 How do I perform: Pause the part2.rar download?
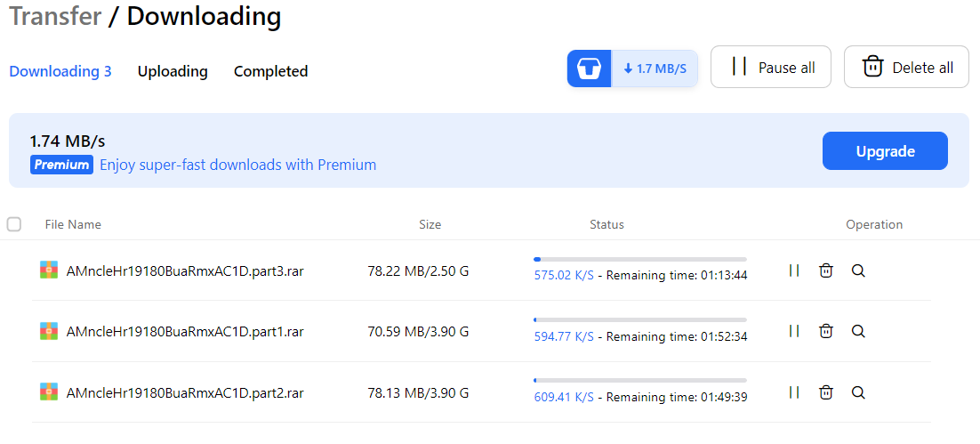[x=794, y=392]
